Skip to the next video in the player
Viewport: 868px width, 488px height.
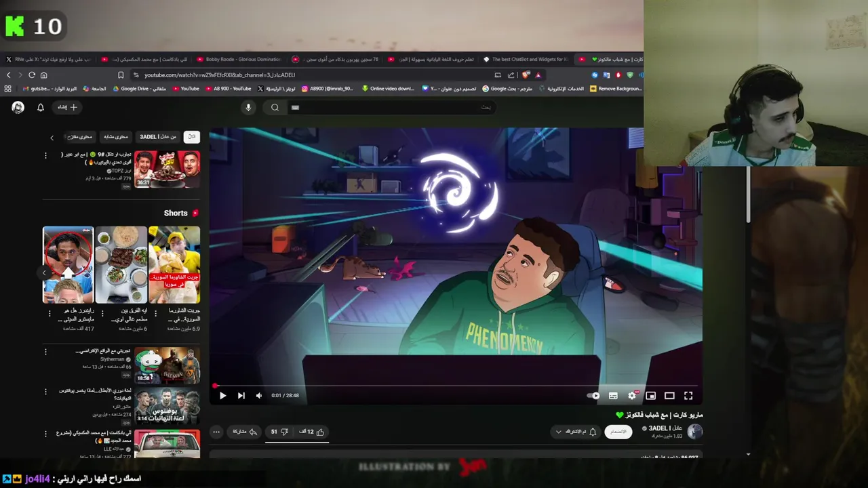coord(241,396)
